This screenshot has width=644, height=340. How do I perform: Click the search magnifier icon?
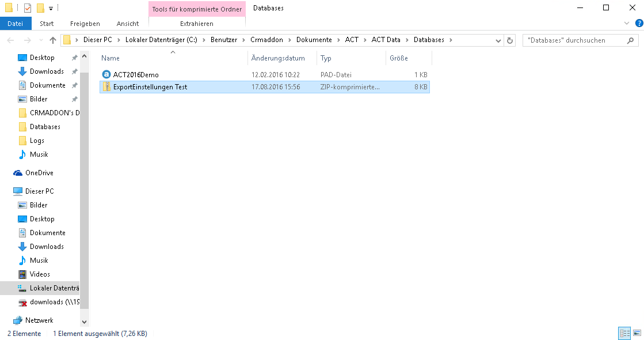(630, 40)
